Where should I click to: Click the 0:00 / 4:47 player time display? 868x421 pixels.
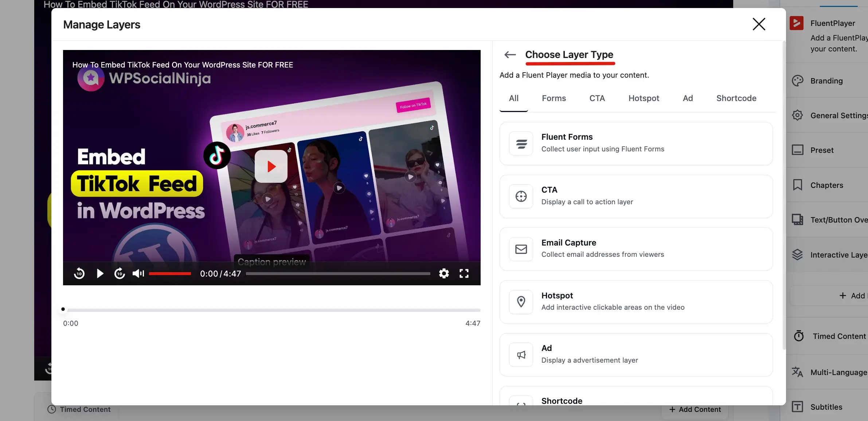click(220, 274)
